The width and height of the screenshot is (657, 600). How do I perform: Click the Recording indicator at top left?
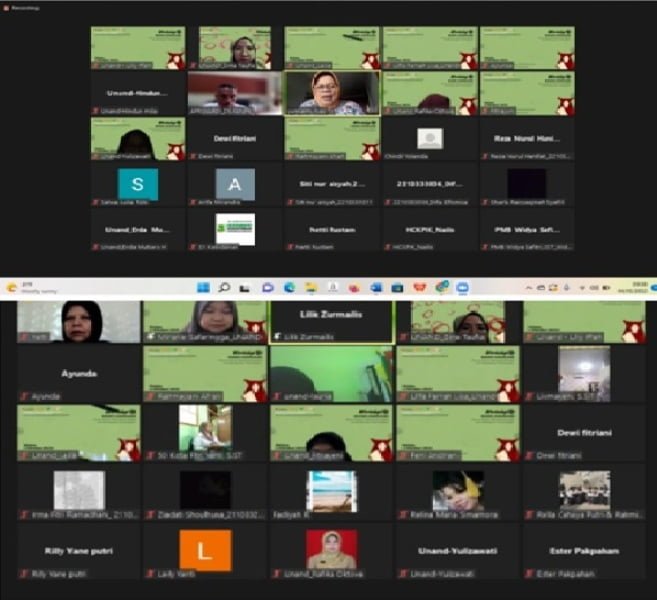(25, 6)
